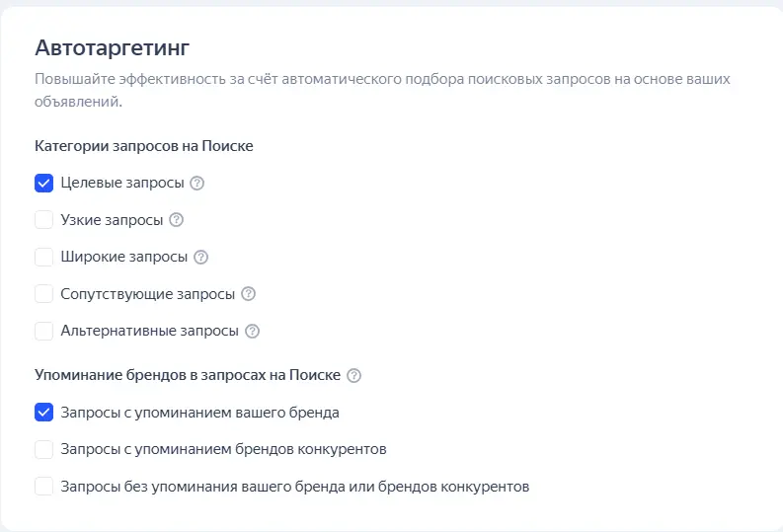Screen dimensions: 783x532
Task: Enable the Узкие запросы checkbox
Action: click(x=44, y=220)
